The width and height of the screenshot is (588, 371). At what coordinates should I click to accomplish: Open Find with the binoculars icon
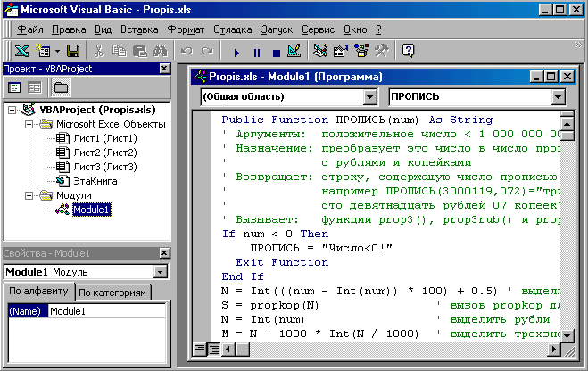click(161, 51)
